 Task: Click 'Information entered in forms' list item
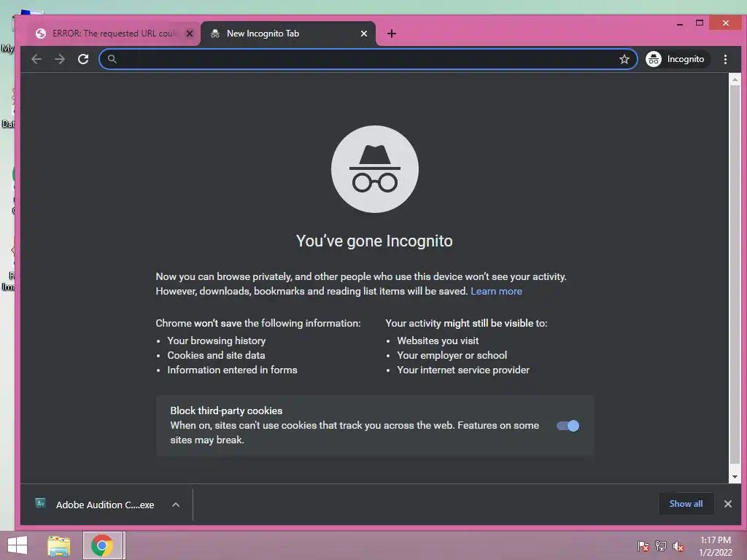pyautogui.click(x=232, y=370)
